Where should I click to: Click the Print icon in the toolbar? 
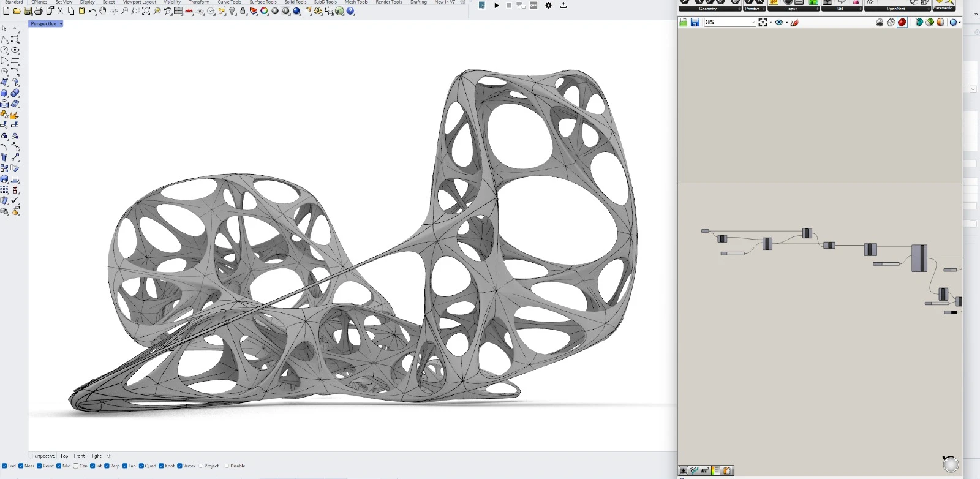[x=39, y=11]
